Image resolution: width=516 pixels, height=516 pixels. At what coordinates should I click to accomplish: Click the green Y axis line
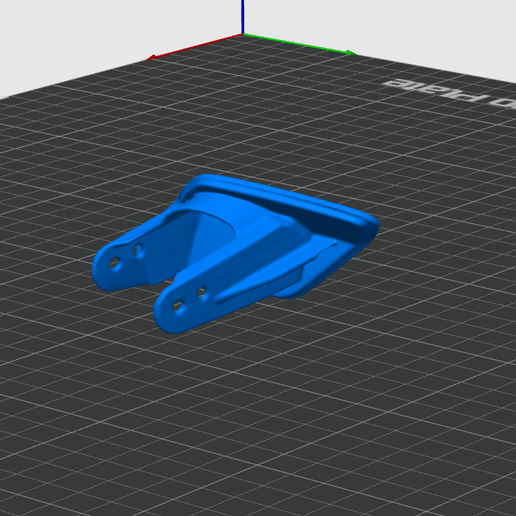pos(297,43)
